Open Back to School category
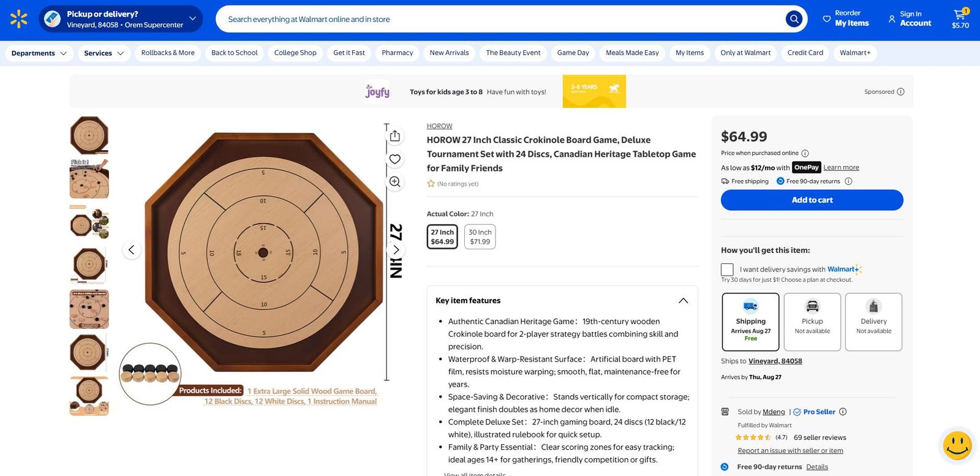Image resolution: width=980 pixels, height=476 pixels. 235,53
